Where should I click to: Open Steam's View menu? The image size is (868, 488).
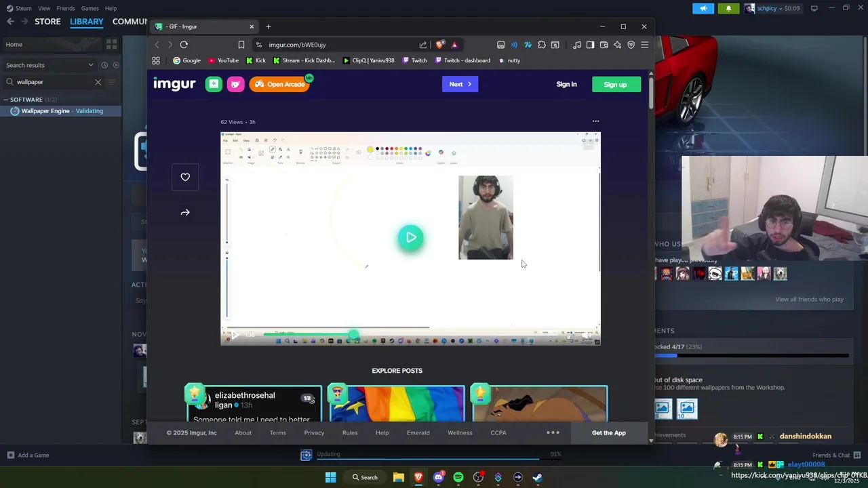[x=44, y=8]
